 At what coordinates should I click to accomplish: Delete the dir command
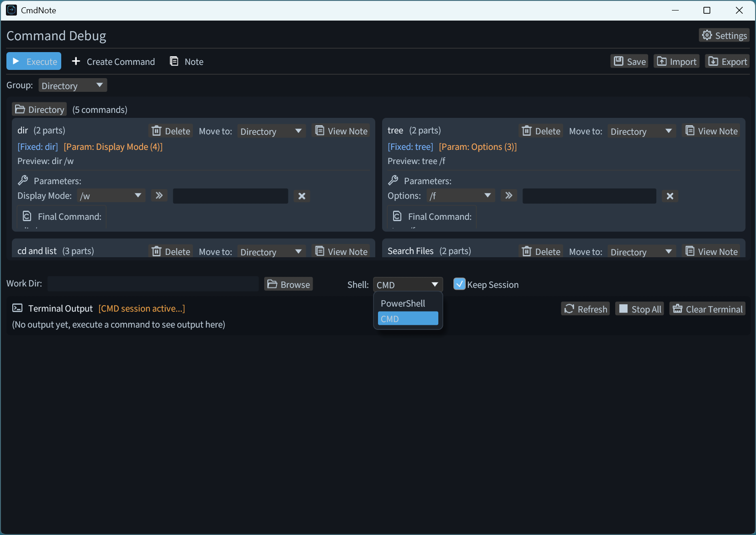(x=171, y=131)
